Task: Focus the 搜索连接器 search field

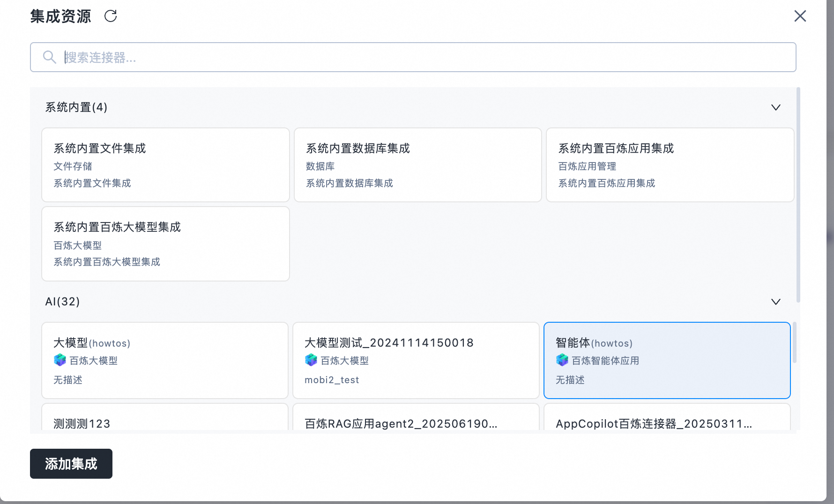Action: pos(413,57)
